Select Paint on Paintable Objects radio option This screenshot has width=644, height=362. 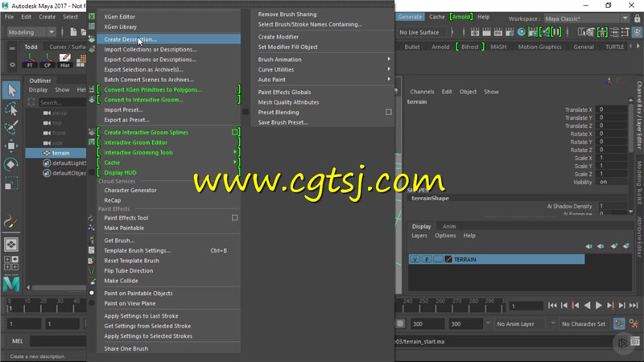[92, 293]
